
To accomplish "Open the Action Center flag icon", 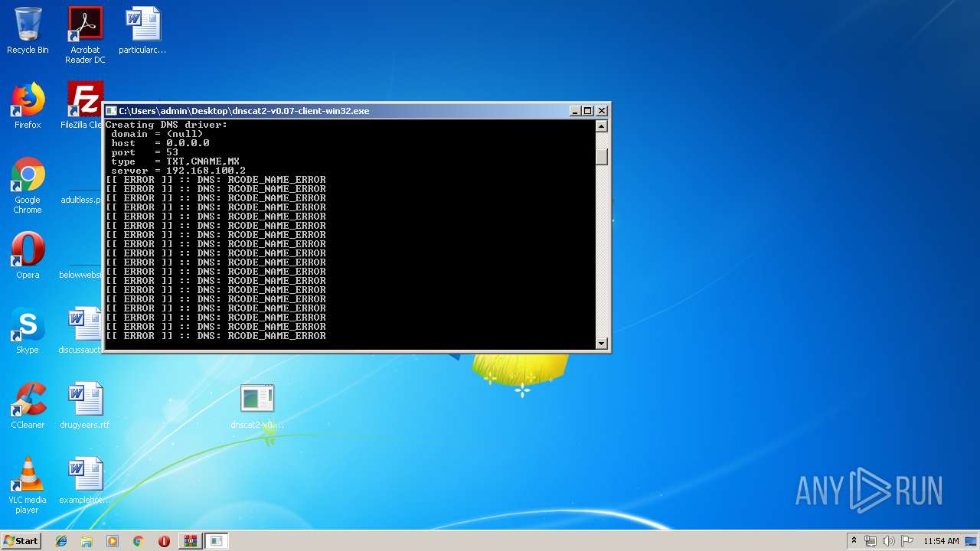I will point(907,541).
